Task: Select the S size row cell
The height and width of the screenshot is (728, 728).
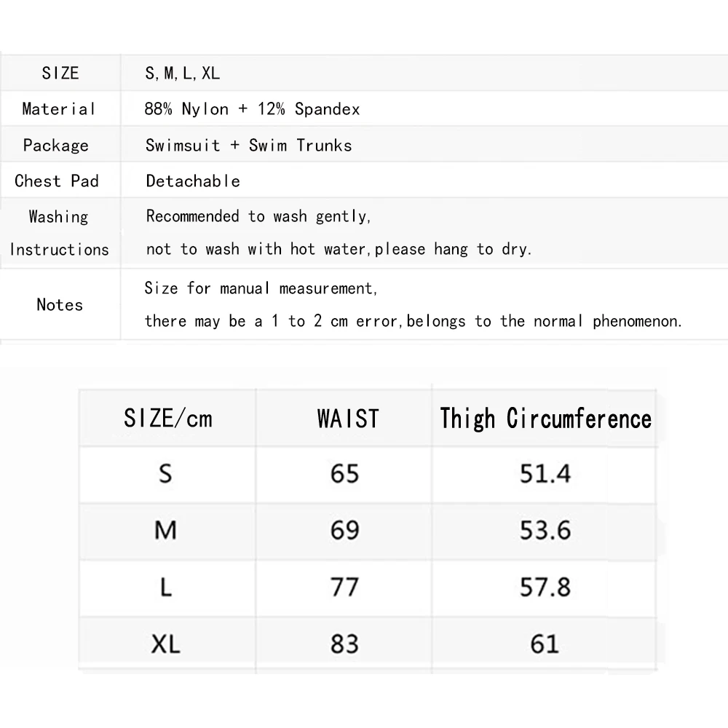Action: pos(166,474)
